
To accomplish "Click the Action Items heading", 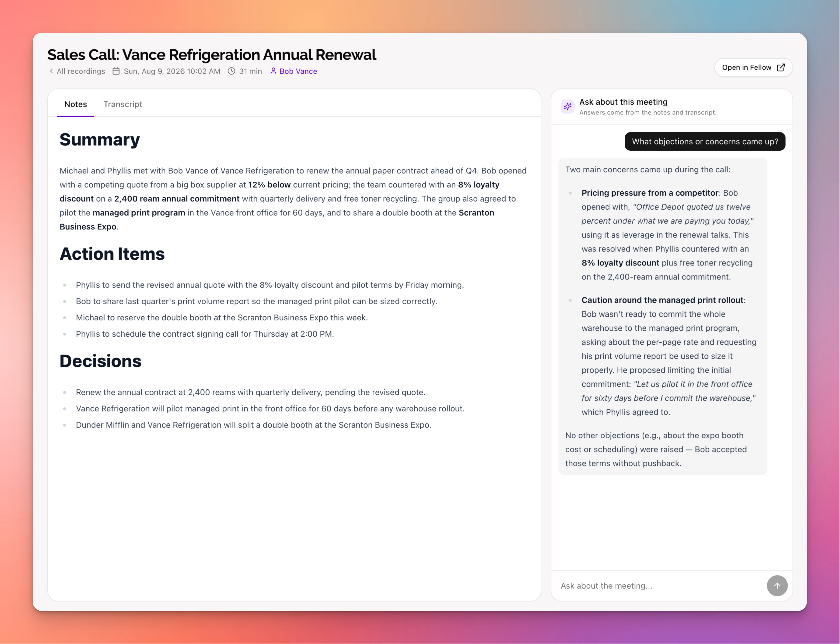I will point(112,254).
